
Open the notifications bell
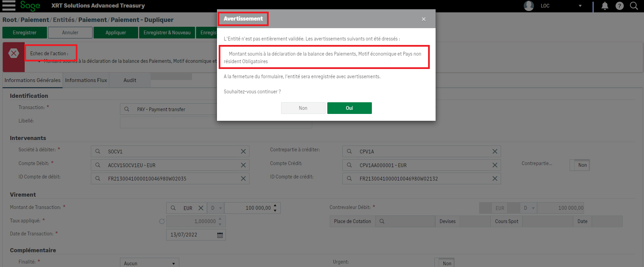pyautogui.click(x=605, y=6)
